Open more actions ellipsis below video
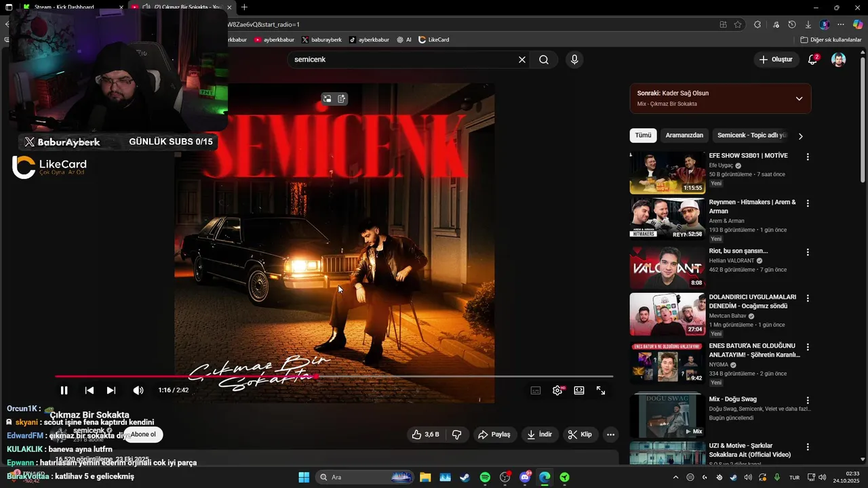 [x=610, y=434]
